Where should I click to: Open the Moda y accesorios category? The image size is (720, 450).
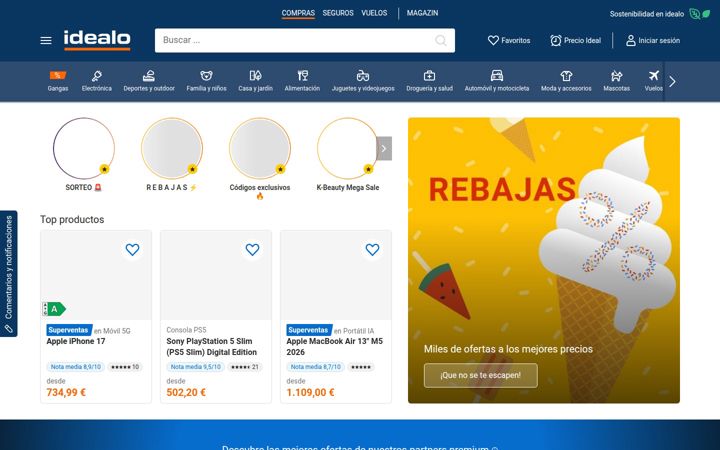pos(566,81)
